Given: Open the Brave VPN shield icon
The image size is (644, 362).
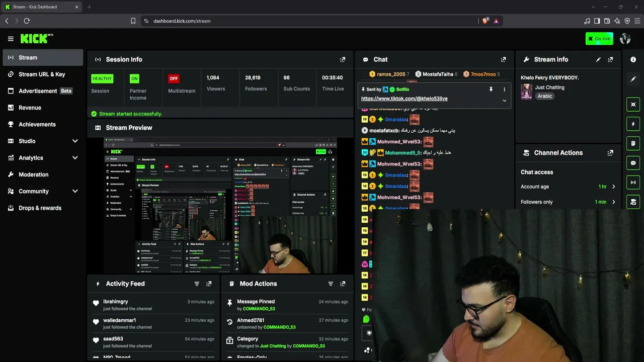Looking at the screenshot, I should [627, 21].
